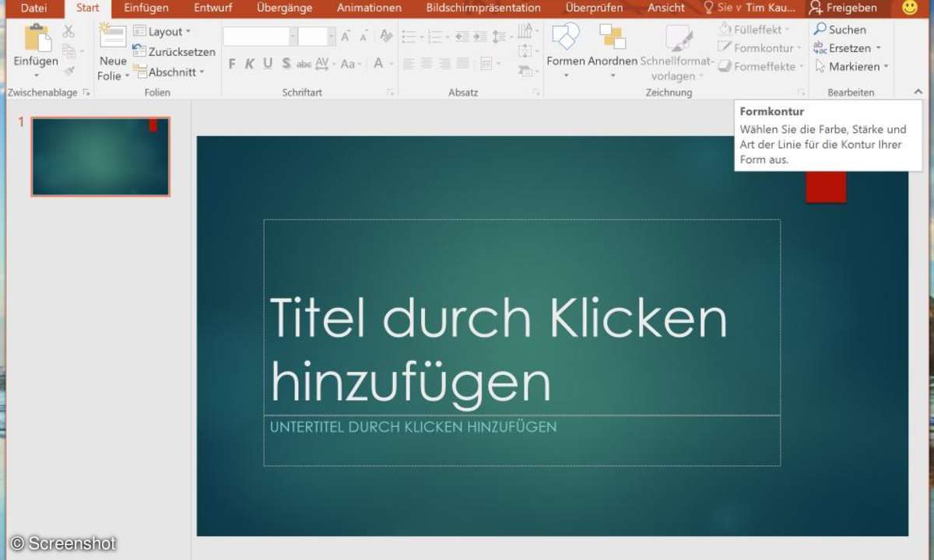Justify text in Absatz group
The height and width of the screenshot is (560, 934).
pyautogui.click(x=463, y=64)
